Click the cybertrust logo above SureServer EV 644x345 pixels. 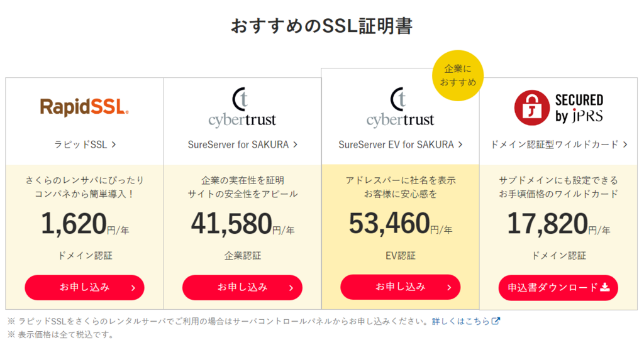(400, 107)
